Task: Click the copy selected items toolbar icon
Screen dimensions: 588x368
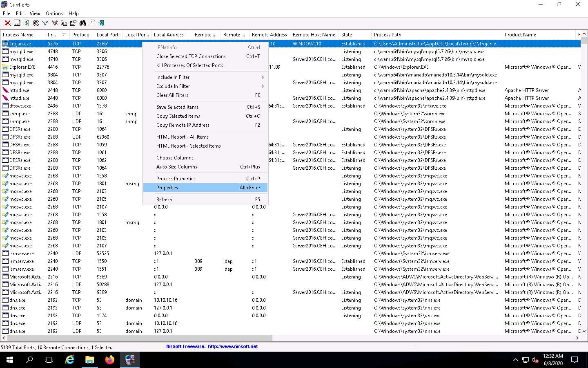Action: click(64, 23)
